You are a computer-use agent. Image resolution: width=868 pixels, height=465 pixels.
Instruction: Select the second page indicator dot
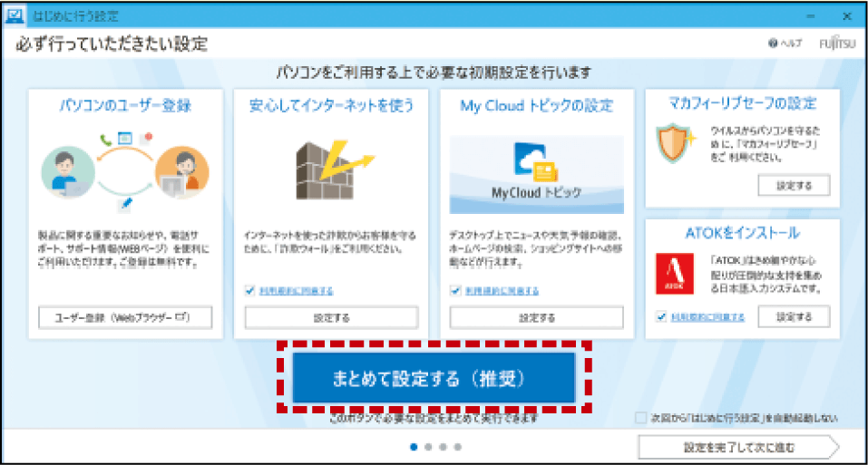(429, 447)
